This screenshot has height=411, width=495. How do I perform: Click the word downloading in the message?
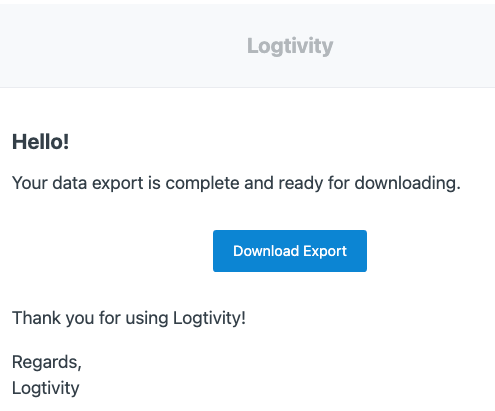pyautogui.click(x=407, y=183)
